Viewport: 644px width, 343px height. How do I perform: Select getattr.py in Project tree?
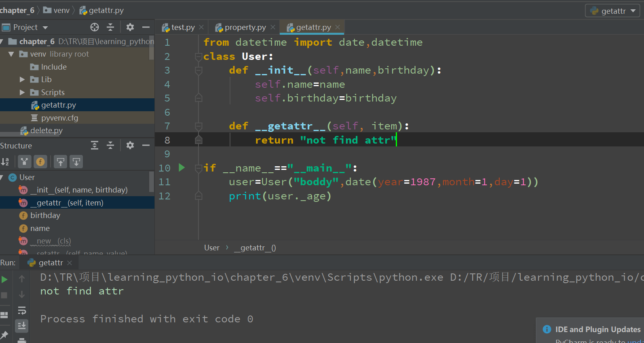[77, 105]
